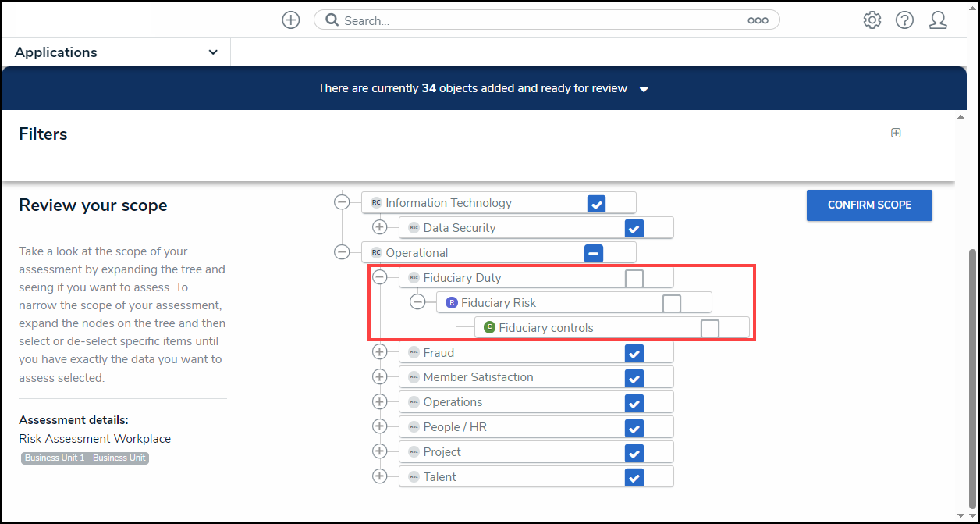This screenshot has height=524, width=980.
Task: Expand the Fraud tree node
Action: point(380,352)
